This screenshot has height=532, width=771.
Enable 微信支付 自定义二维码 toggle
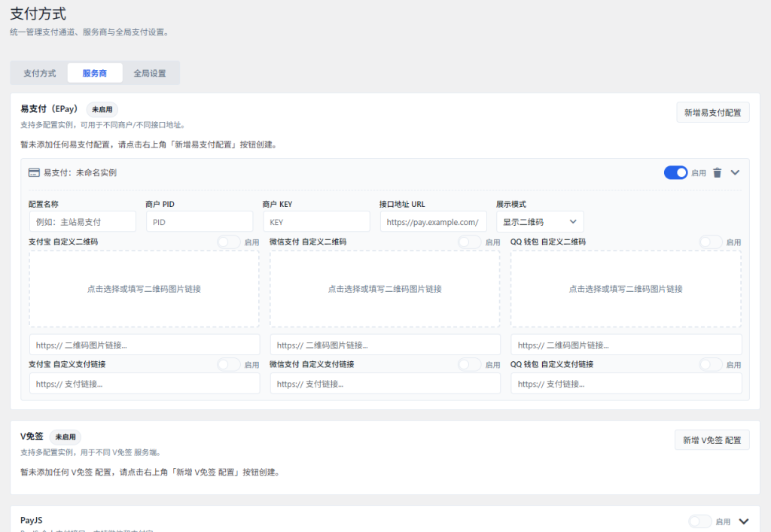click(469, 242)
